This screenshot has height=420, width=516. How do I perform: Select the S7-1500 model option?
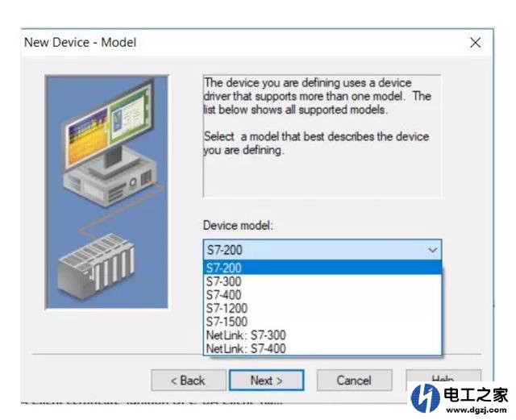click(x=322, y=322)
